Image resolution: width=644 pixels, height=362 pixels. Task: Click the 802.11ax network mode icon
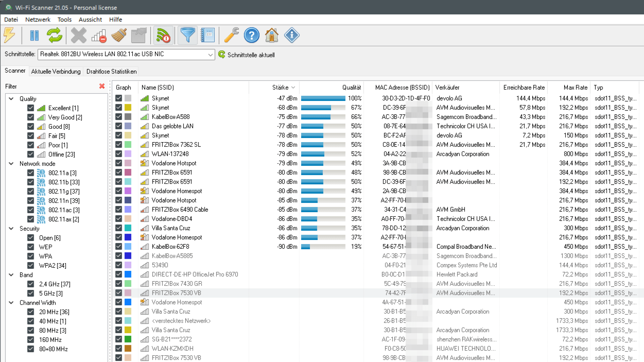click(41, 219)
